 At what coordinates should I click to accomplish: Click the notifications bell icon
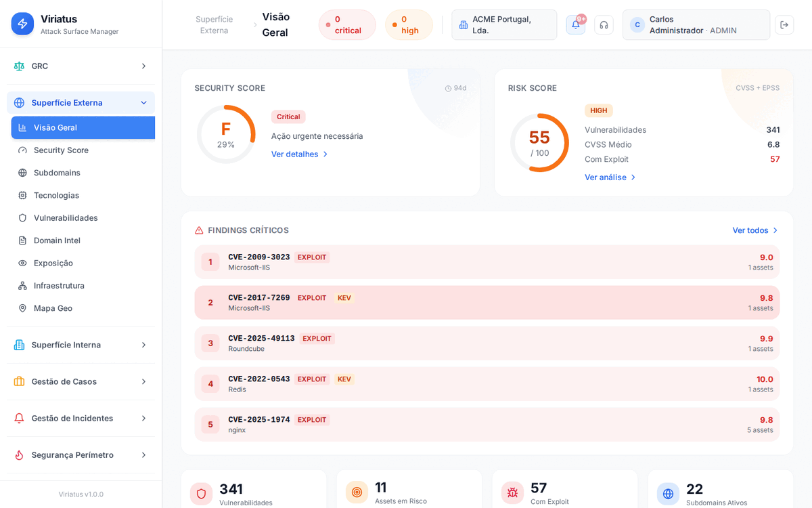(x=575, y=25)
